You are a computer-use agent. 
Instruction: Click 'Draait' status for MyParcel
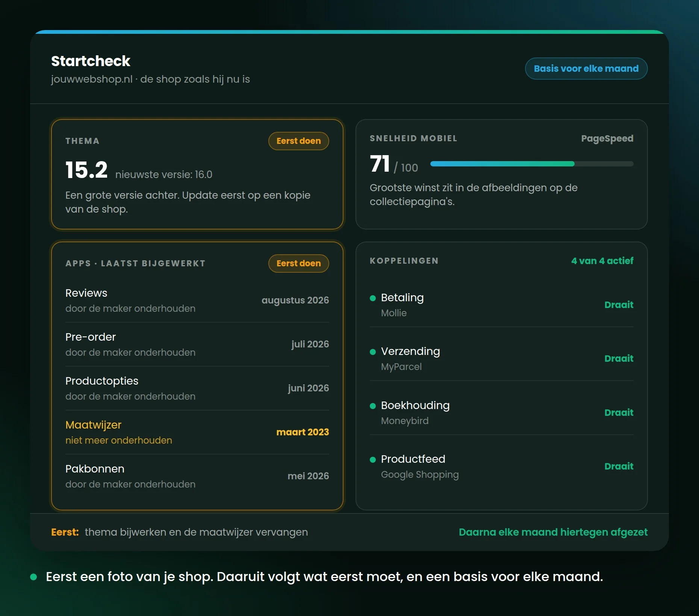click(x=619, y=359)
